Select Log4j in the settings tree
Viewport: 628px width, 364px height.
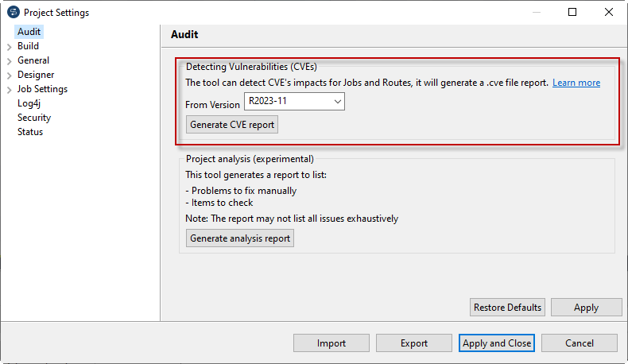pyautogui.click(x=29, y=103)
